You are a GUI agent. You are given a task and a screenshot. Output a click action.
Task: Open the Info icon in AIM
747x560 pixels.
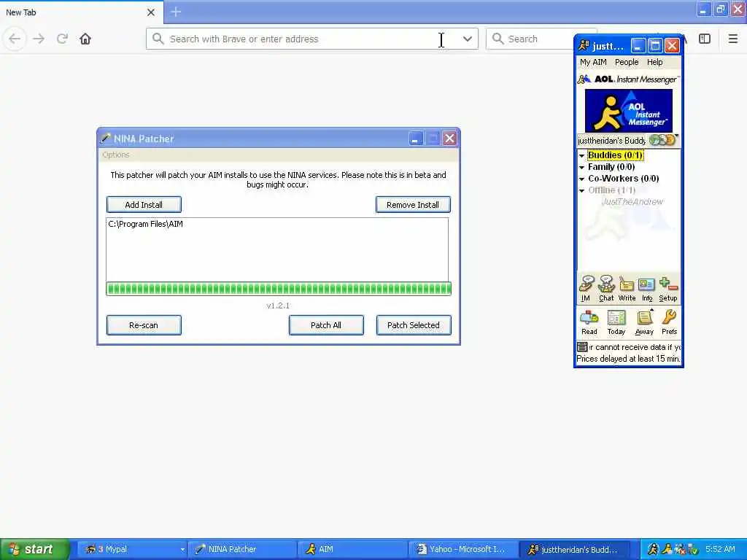(647, 289)
